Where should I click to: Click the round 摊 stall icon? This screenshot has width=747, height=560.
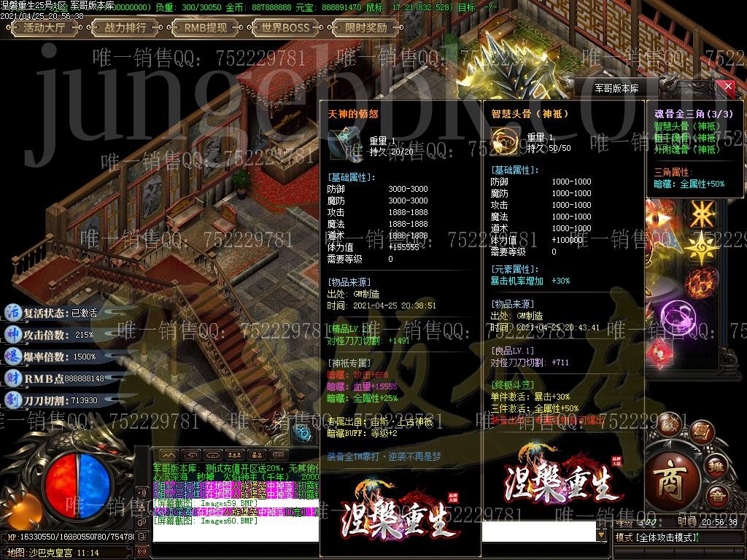pos(716,467)
